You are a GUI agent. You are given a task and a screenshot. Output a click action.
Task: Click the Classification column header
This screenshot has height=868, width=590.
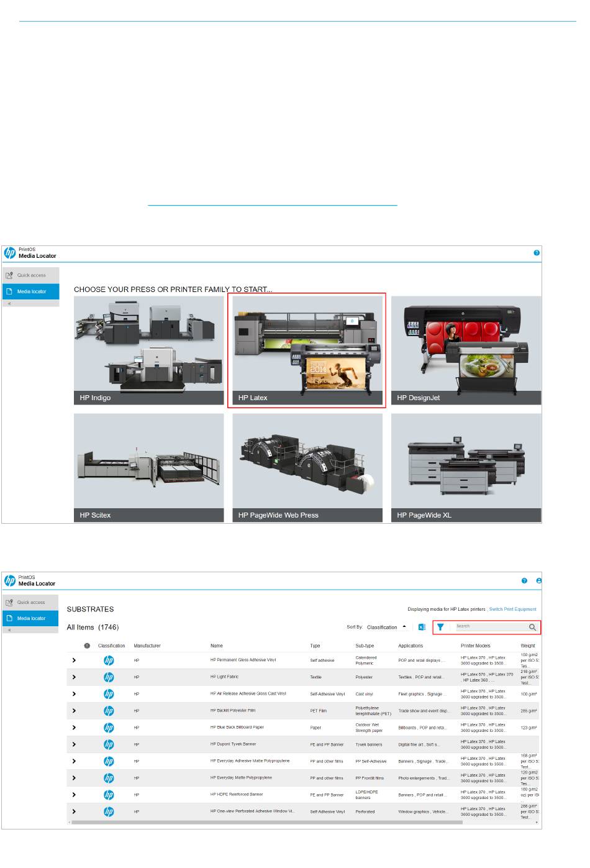click(112, 646)
